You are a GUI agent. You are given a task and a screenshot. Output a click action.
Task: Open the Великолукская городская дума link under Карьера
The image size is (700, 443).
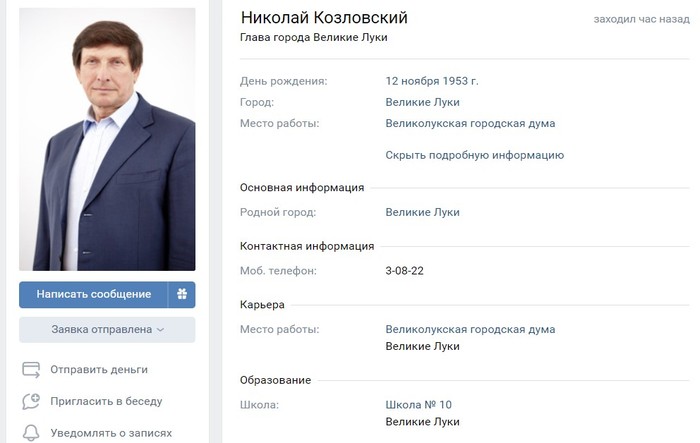point(470,329)
